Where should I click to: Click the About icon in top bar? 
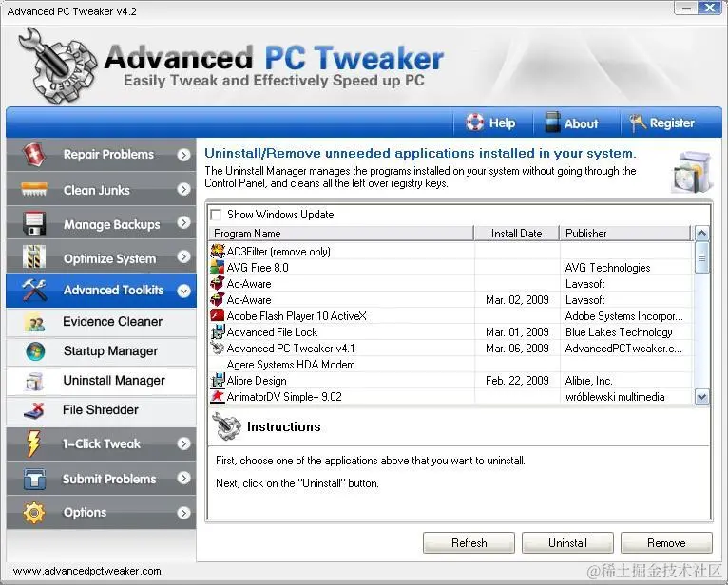552,123
